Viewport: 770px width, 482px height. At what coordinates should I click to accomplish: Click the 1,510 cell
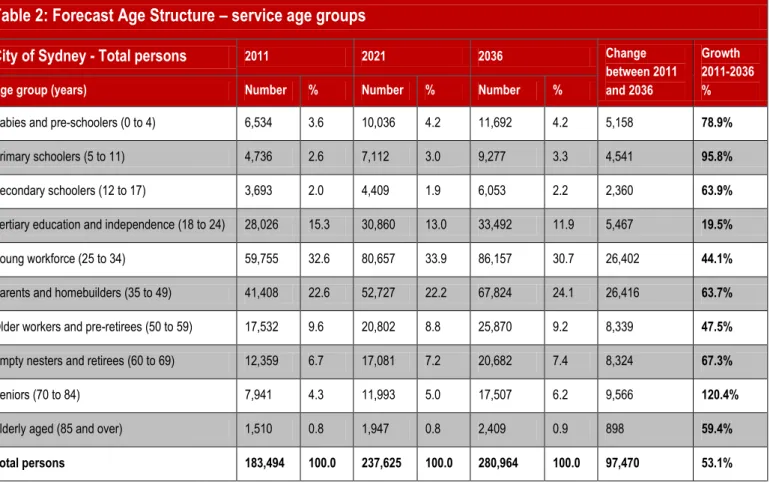pos(258,429)
